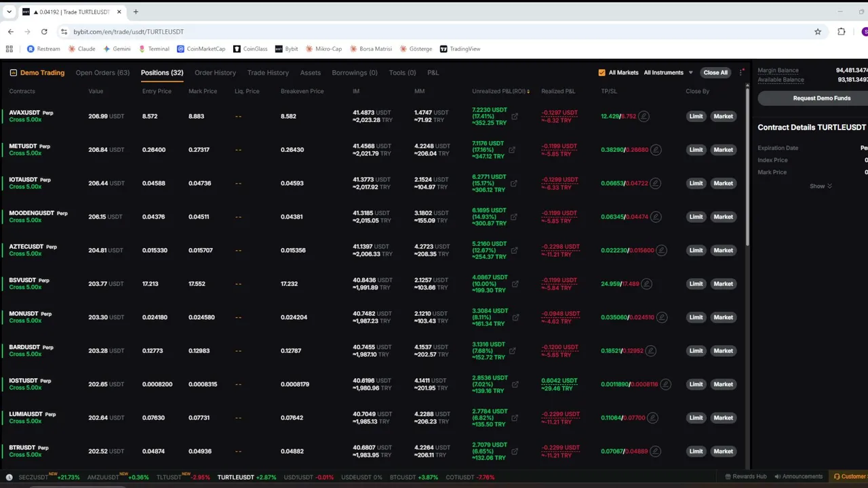The image size is (868, 488).
Task: Edit TP/SL for the AZTECUSDT position
Action: [x=661, y=250]
